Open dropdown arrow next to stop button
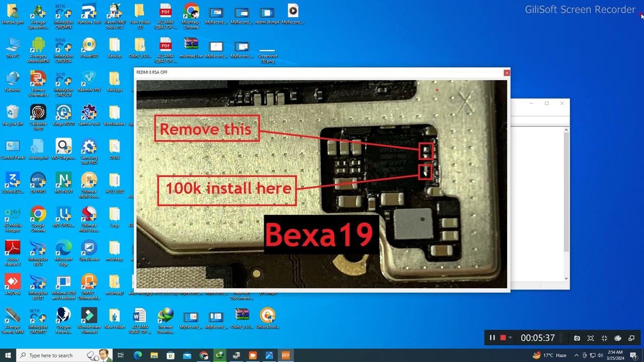Viewport: 644px width, 362px height. click(x=510, y=338)
